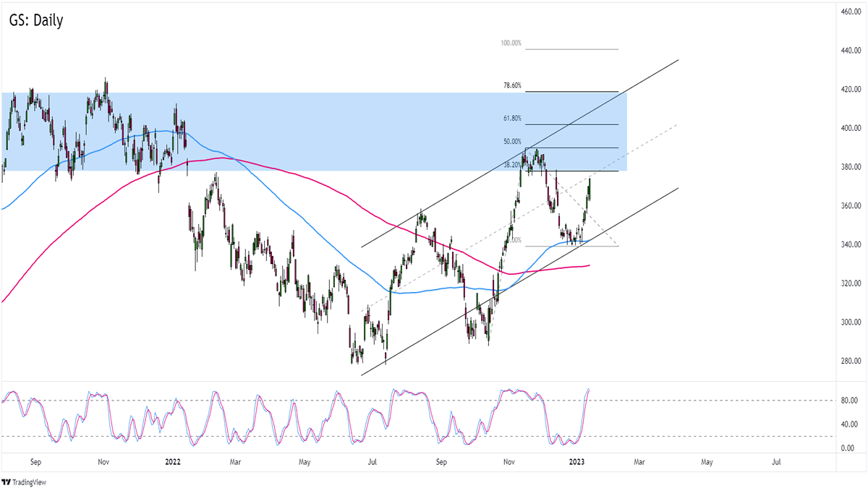Click the 61.80% Fibonacci level label
Image resolution: width=868 pixels, height=488 pixels.
(x=511, y=119)
